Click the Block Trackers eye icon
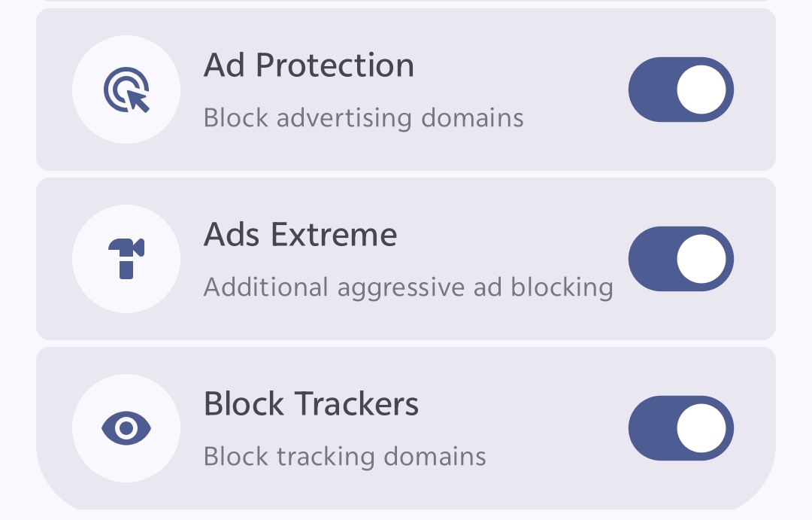This screenshot has width=812, height=520. (x=126, y=428)
